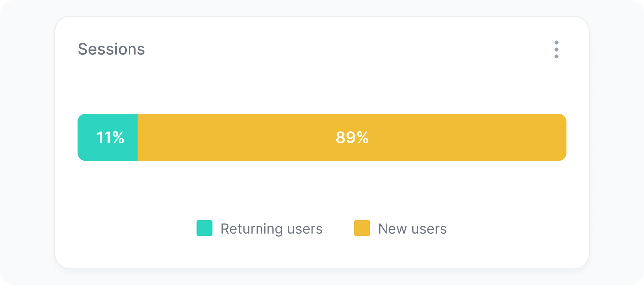
Task: Open the Sessions card three-dot menu
Action: point(556,50)
